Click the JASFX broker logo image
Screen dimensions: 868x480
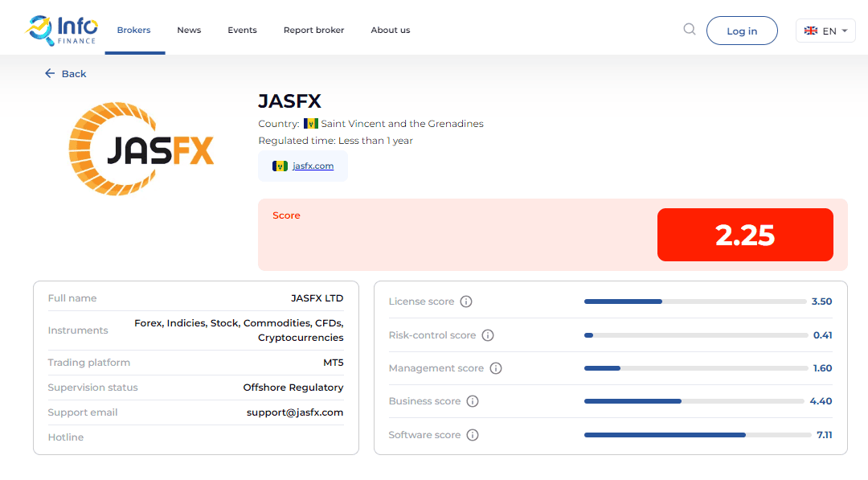point(141,149)
